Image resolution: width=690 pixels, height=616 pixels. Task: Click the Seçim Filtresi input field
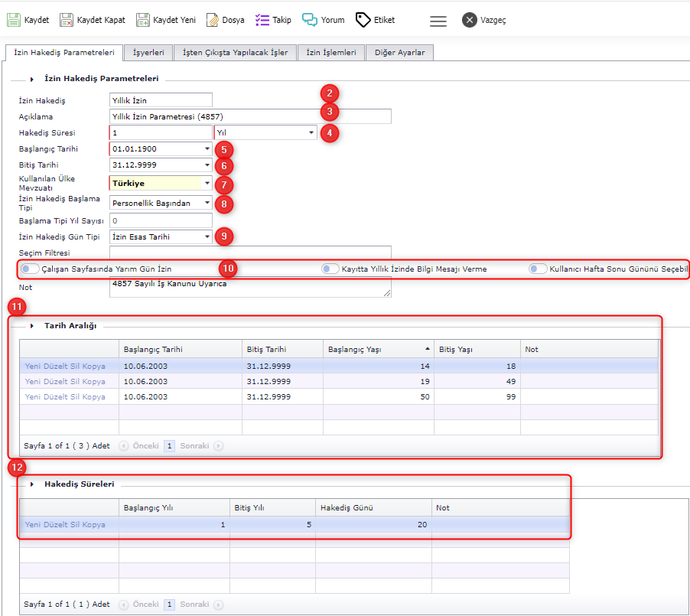pos(250,253)
